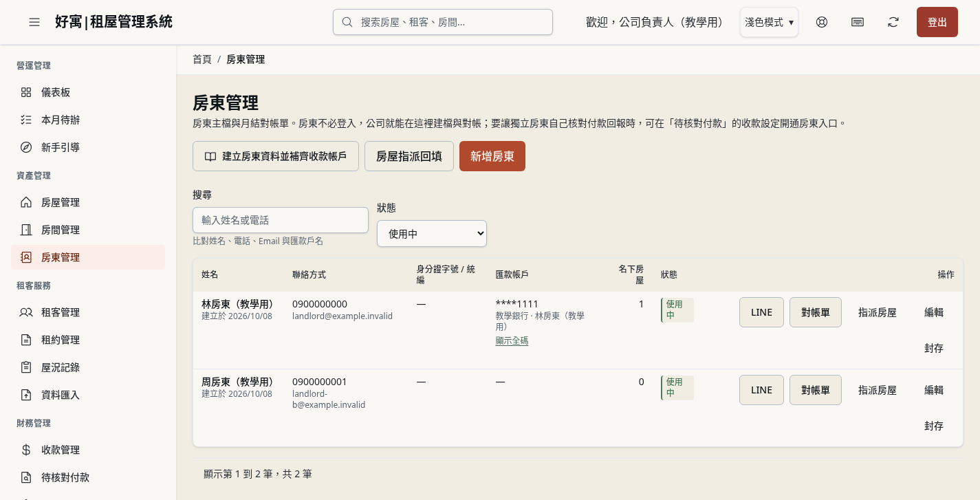This screenshot has width=980, height=500.
Task: Open 租客管理 in sidebar
Action: coord(88,312)
